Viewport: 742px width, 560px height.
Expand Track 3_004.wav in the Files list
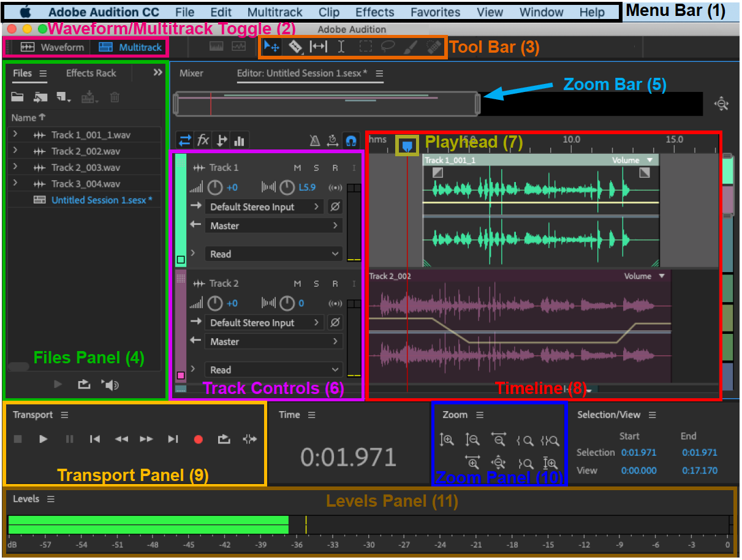click(x=15, y=183)
